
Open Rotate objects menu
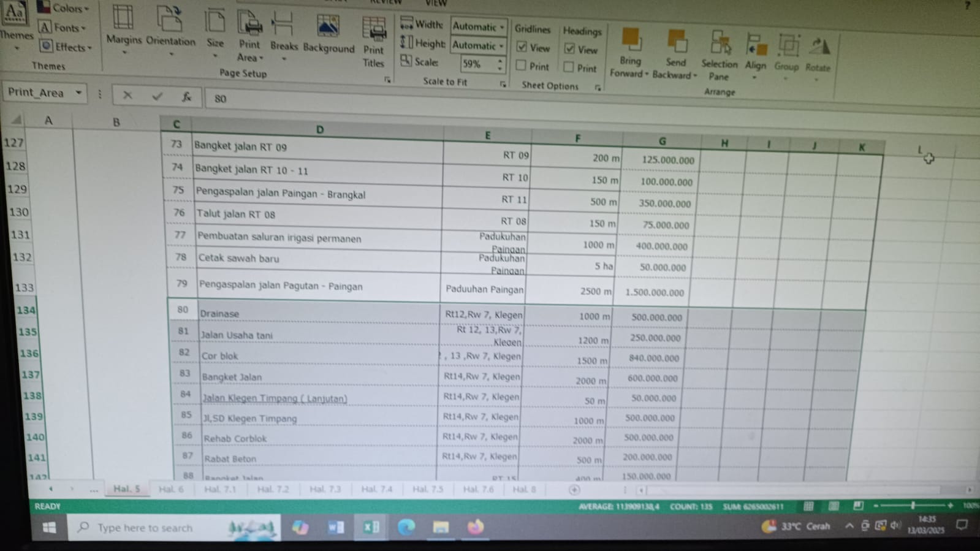click(818, 58)
